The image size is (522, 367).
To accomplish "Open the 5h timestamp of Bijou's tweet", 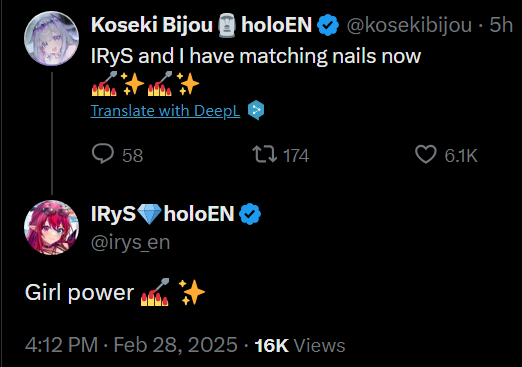I will point(501,25).
